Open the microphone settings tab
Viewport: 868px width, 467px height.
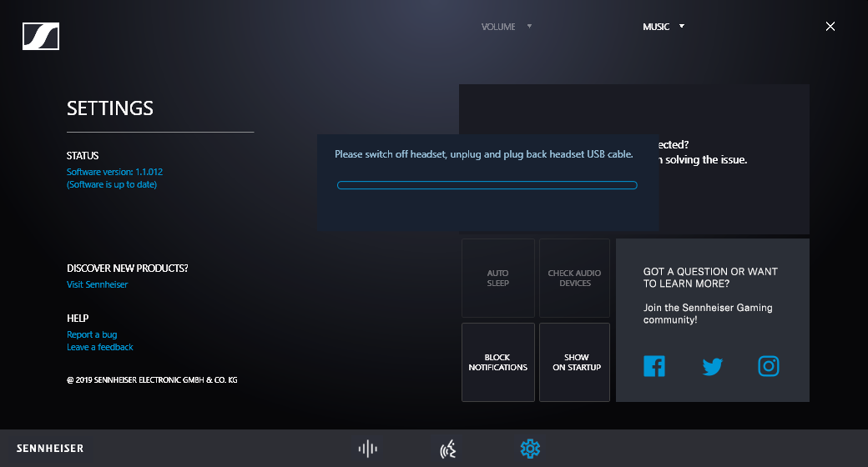click(448, 449)
